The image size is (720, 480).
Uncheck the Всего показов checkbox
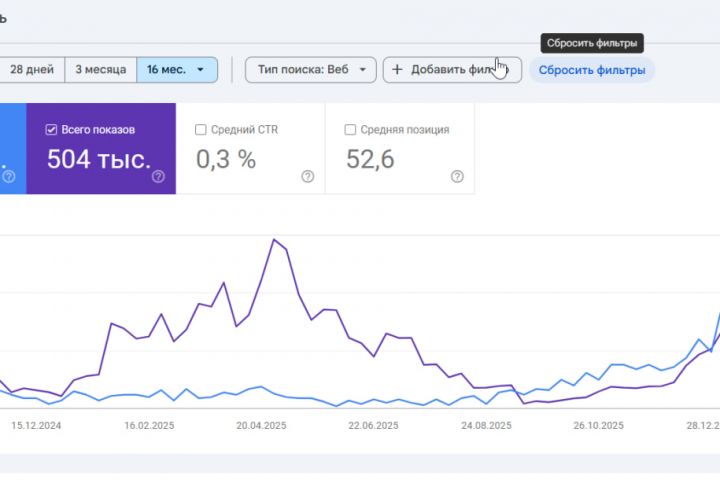(52, 130)
